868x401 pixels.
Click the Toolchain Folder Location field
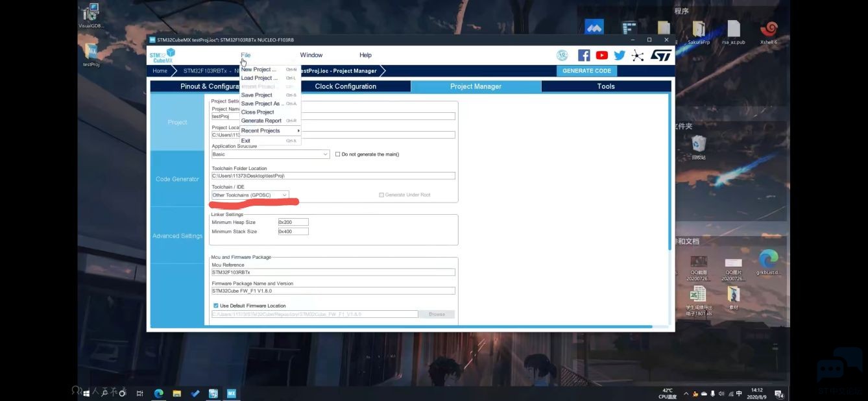[333, 176]
